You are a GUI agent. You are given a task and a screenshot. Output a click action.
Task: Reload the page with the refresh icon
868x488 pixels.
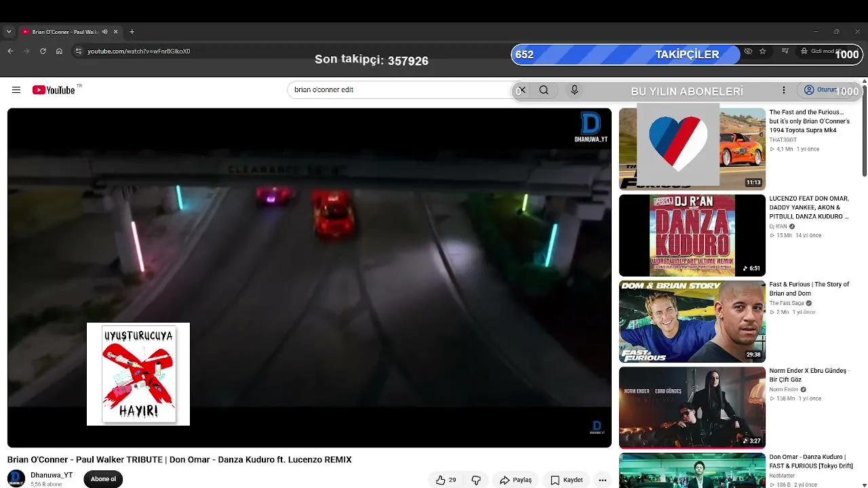click(x=43, y=51)
